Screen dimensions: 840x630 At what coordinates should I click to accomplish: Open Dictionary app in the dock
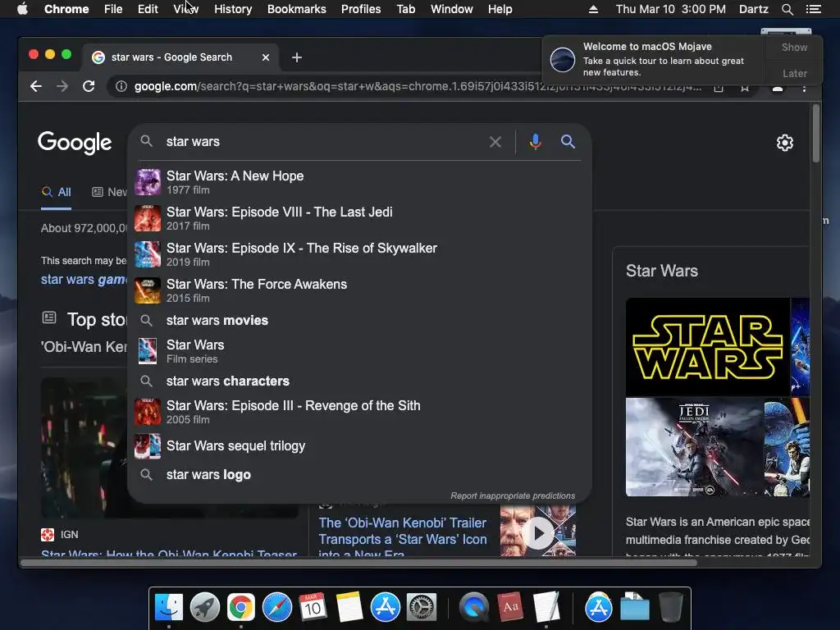[x=510, y=608]
